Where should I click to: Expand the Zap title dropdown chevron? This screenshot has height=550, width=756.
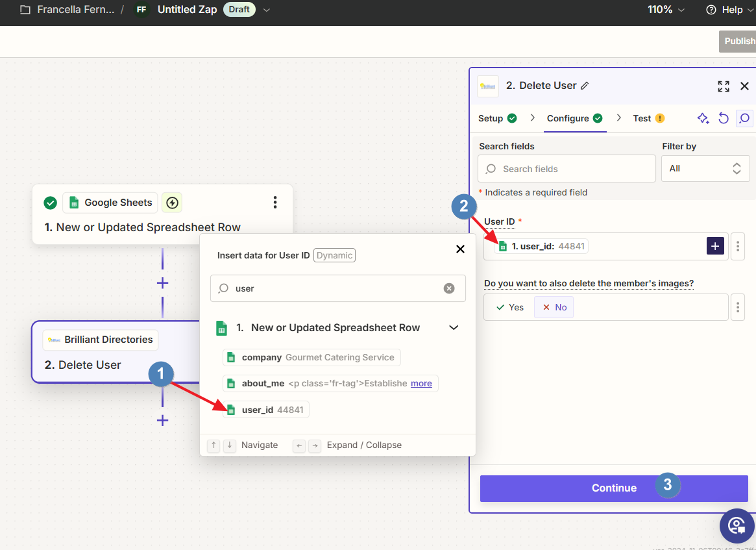click(x=267, y=10)
